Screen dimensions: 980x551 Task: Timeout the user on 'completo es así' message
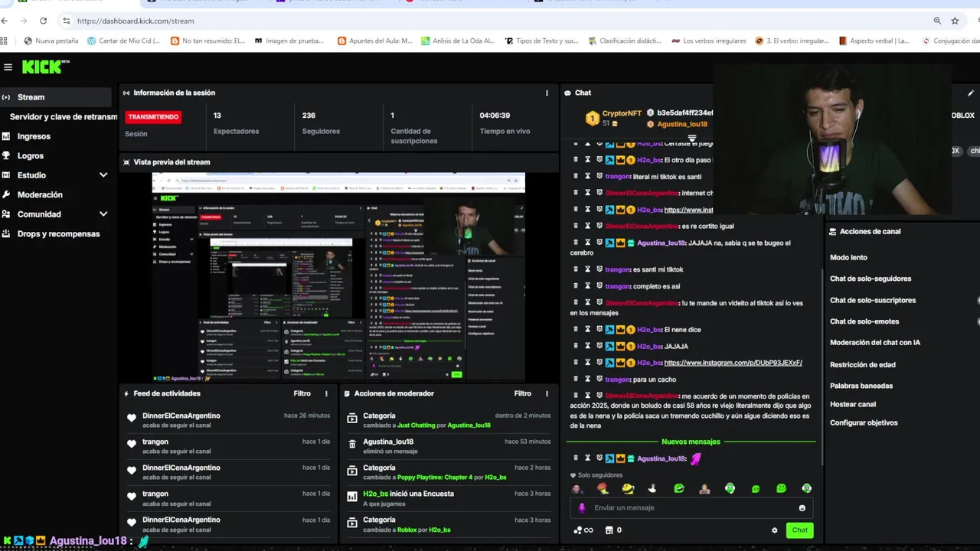coord(587,286)
